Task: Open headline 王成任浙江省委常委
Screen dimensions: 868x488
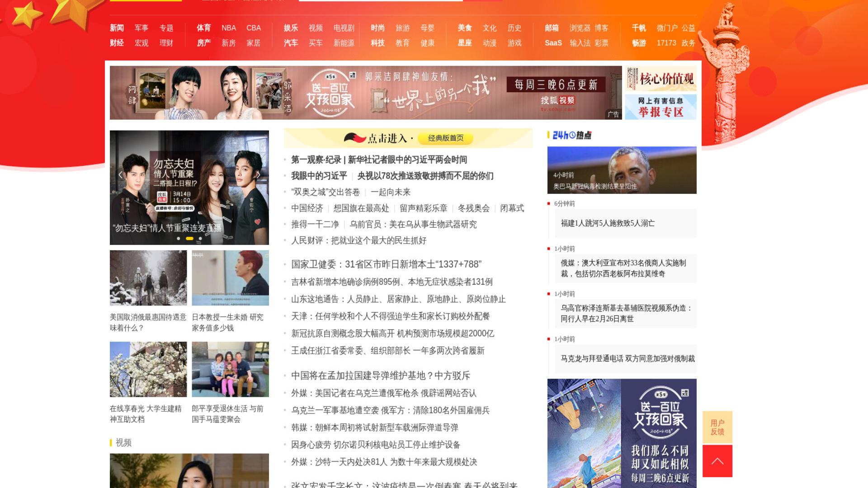Action: click(387, 351)
